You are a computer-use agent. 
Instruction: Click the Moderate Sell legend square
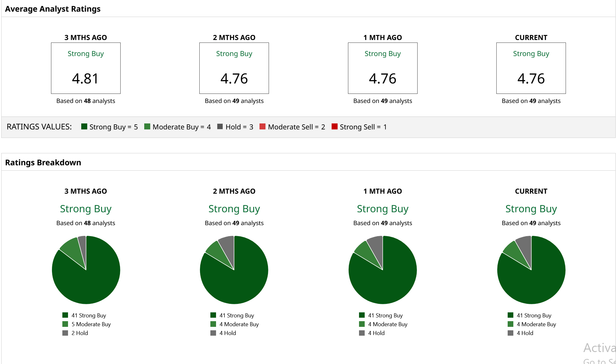pyautogui.click(x=262, y=127)
